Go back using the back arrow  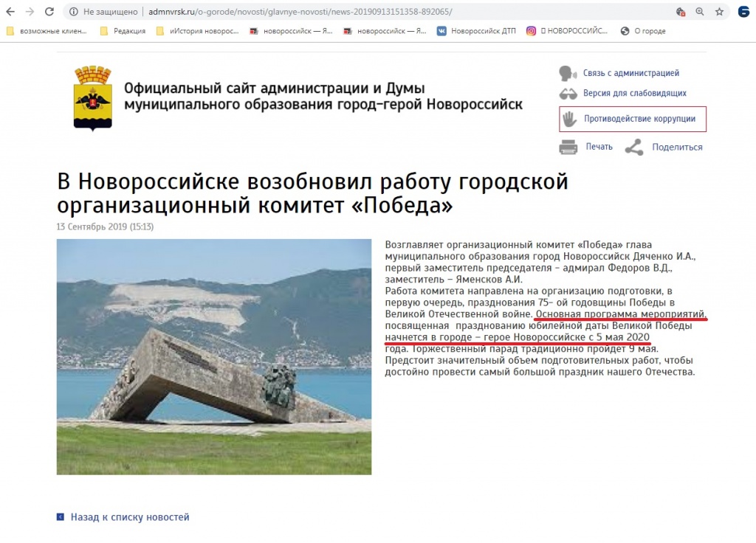pyautogui.click(x=11, y=11)
